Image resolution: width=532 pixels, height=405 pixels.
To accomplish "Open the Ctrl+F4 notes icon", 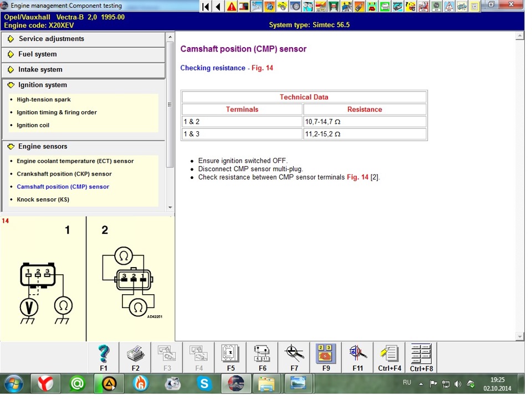I will click(x=390, y=358).
